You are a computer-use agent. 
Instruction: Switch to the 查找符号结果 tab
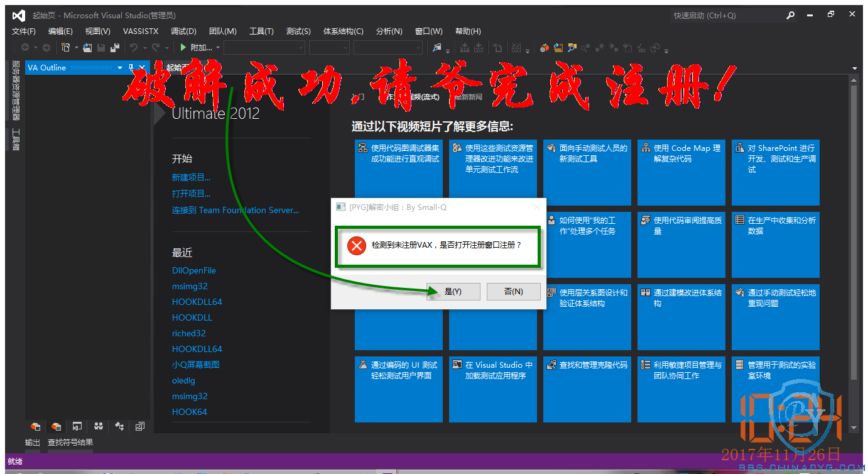pyautogui.click(x=70, y=443)
